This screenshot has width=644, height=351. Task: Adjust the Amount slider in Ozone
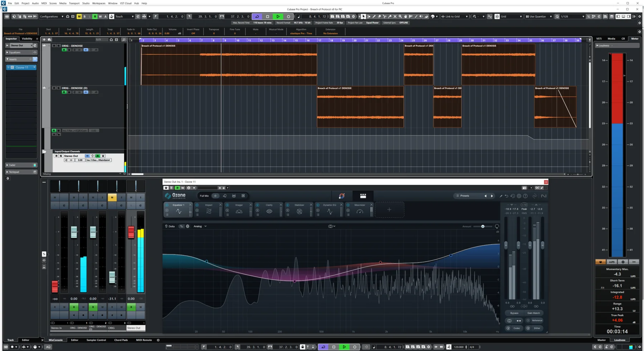click(x=483, y=227)
